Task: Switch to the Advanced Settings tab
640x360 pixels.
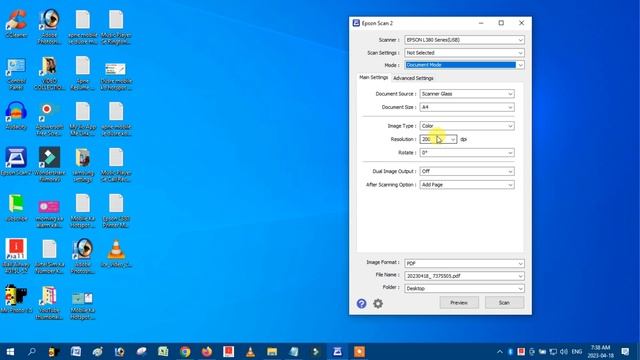Action: tap(413, 78)
